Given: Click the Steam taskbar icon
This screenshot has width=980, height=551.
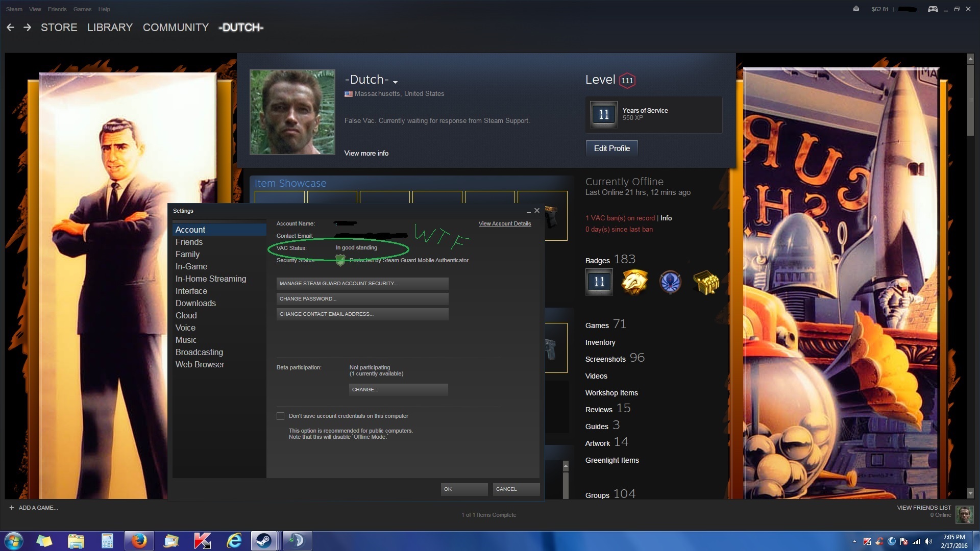Looking at the screenshot, I should click(x=264, y=541).
